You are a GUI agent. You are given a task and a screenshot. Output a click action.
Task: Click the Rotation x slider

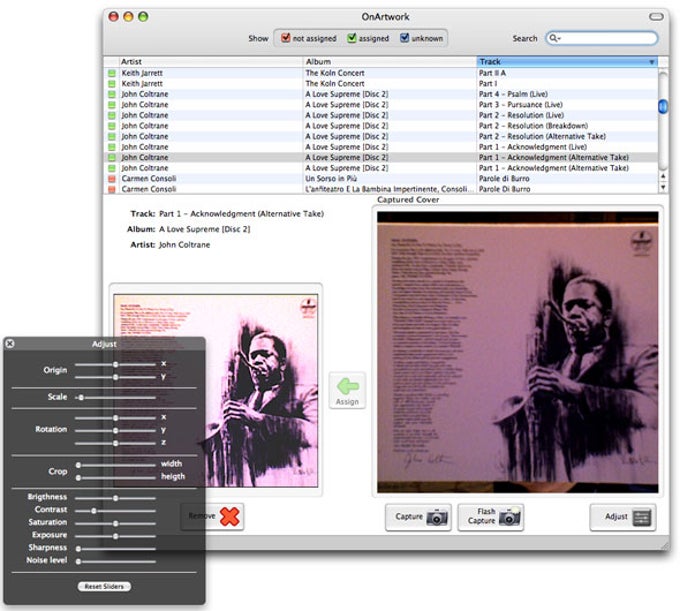[x=115, y=418]
